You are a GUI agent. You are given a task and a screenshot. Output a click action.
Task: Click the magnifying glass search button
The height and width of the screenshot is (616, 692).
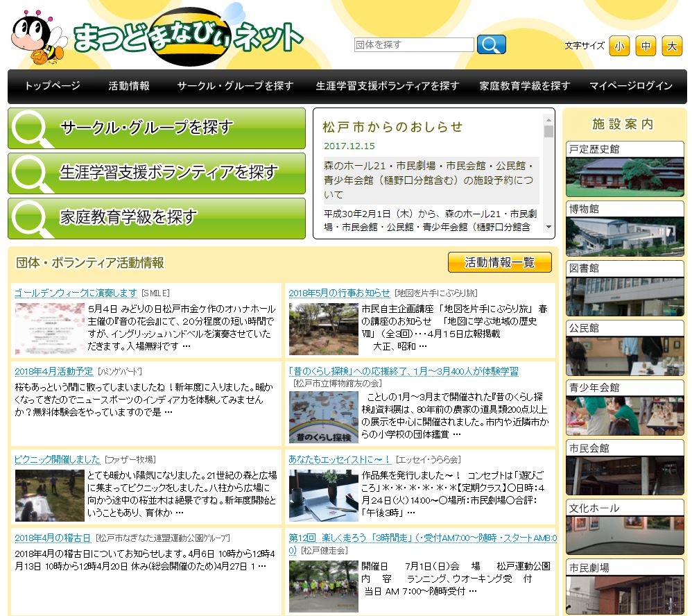pos(491,45)
